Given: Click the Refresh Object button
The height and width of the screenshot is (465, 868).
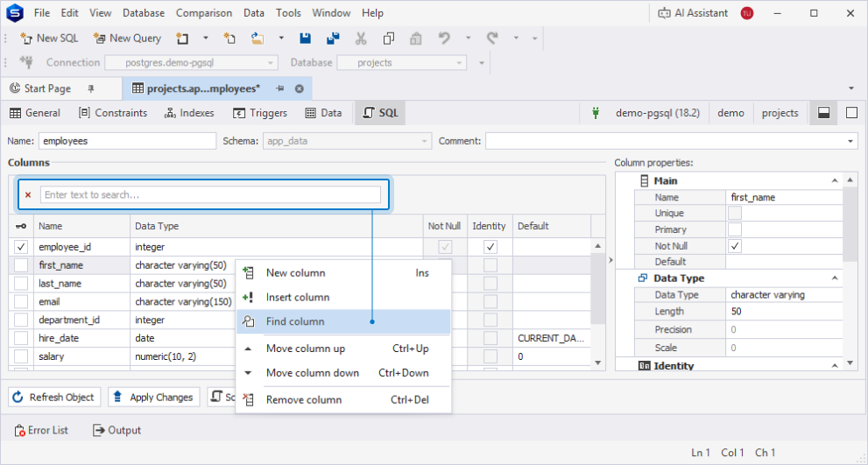Looking at the screenshot, I should coord(54,398).
